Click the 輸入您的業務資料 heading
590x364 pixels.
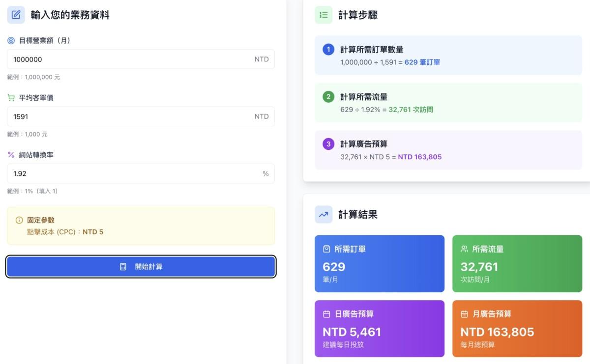pyautogui.click(x=70, y=15)
